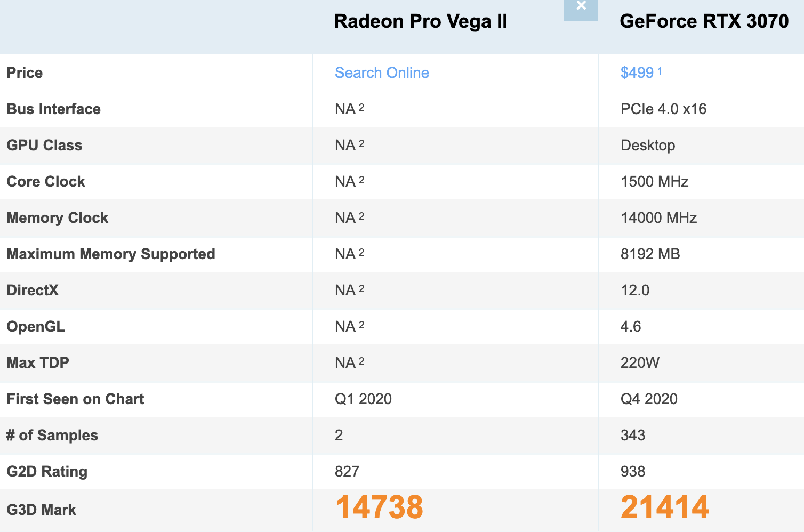
Task: Remove the Radeon Pro Vega II column
Action: point(581,8)
